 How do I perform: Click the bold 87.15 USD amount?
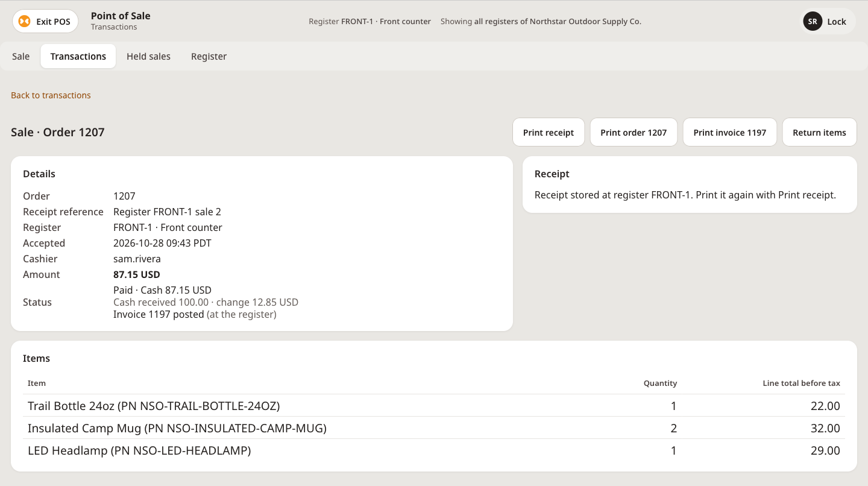137,274
